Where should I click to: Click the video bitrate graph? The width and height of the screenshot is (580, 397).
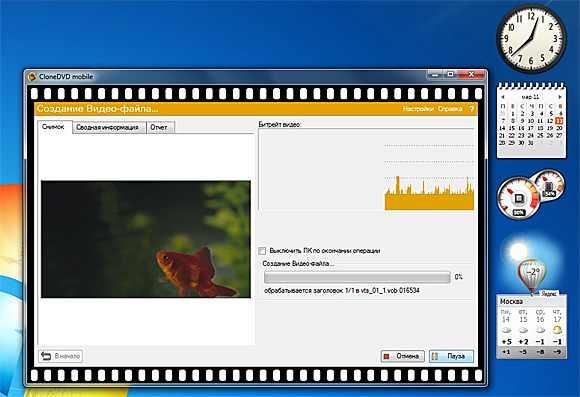366,169
